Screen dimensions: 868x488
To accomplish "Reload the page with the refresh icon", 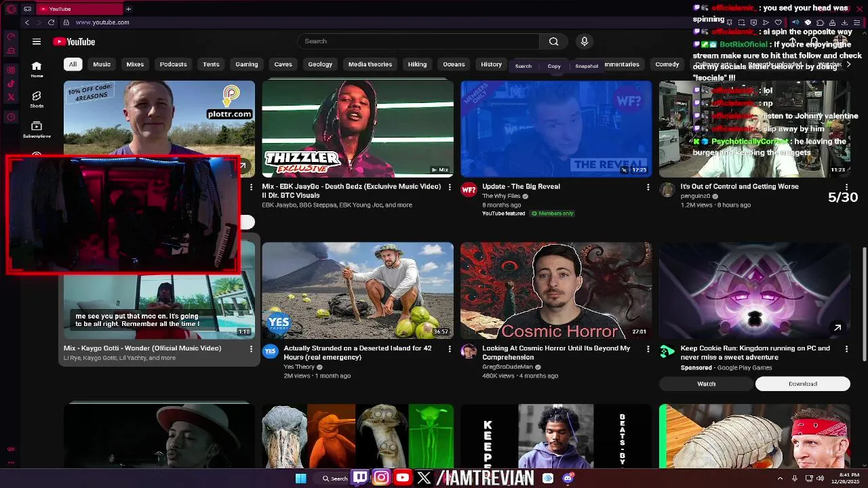I will pos(51,22).
